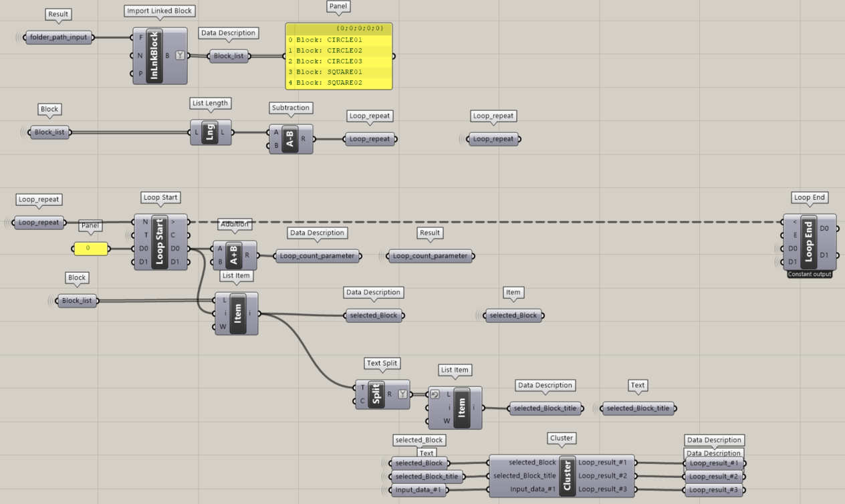
Task: Click the 'Import Linked Block' label
Action: click(x=160, y=11)
